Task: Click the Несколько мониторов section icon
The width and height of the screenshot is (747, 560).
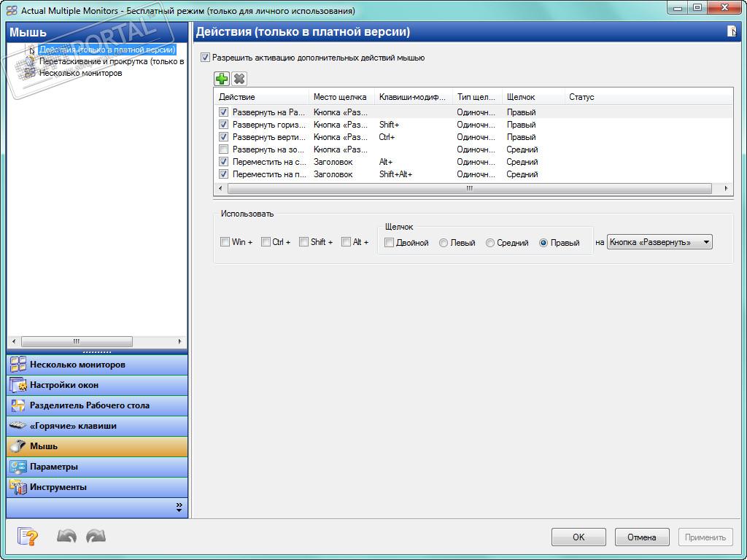Action: click(18, 365)
